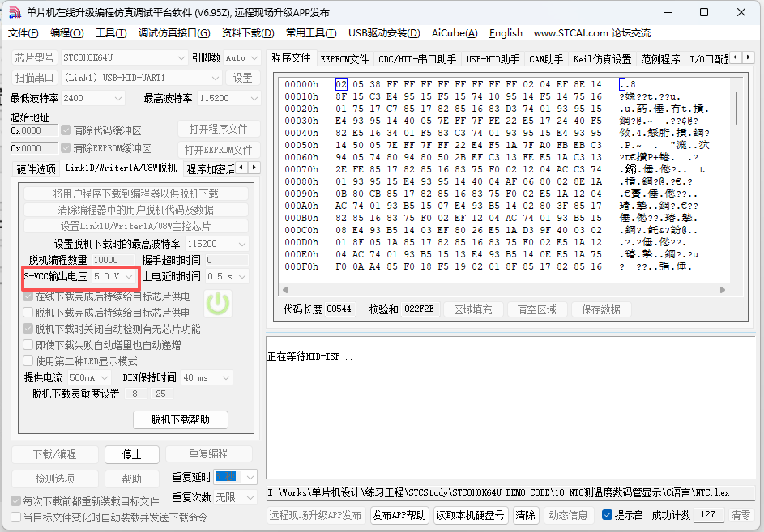Click the 下载/编程 button

pyautogui.click(x=54, y=455)
